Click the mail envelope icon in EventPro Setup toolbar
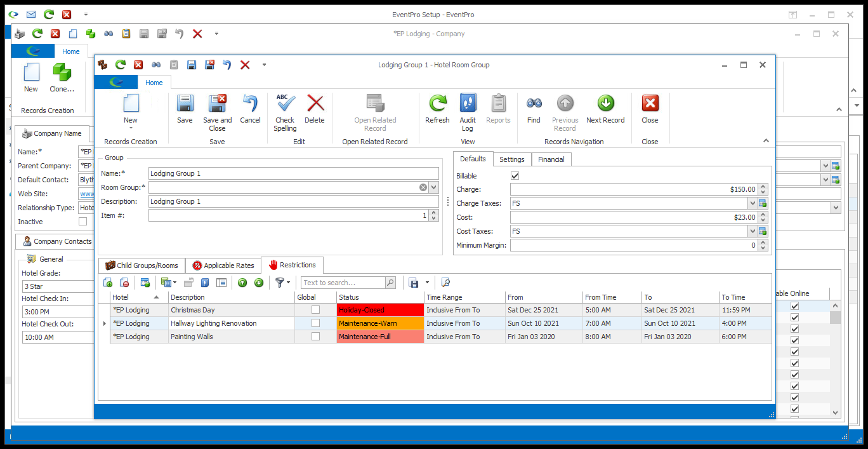868x449 pixels. (31, 14)
